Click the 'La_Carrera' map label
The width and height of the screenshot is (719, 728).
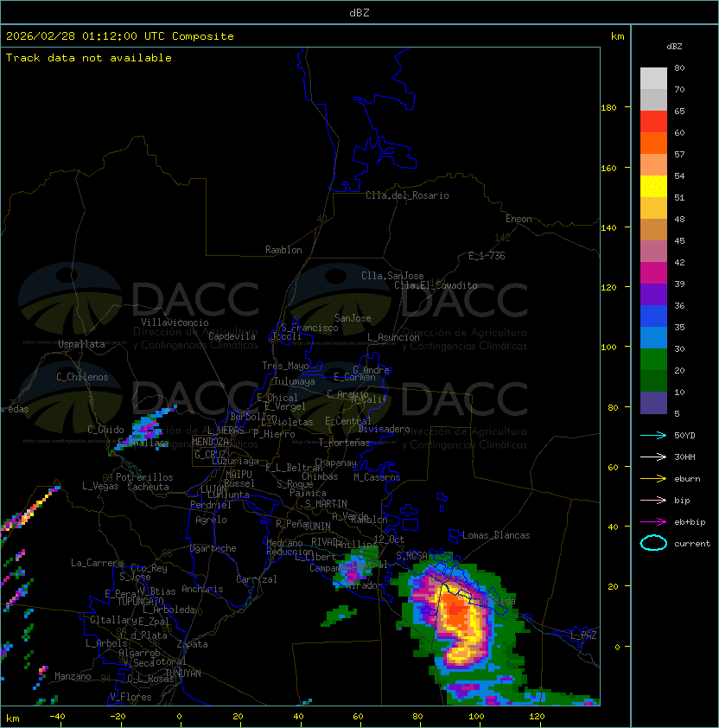pos(97,563)
